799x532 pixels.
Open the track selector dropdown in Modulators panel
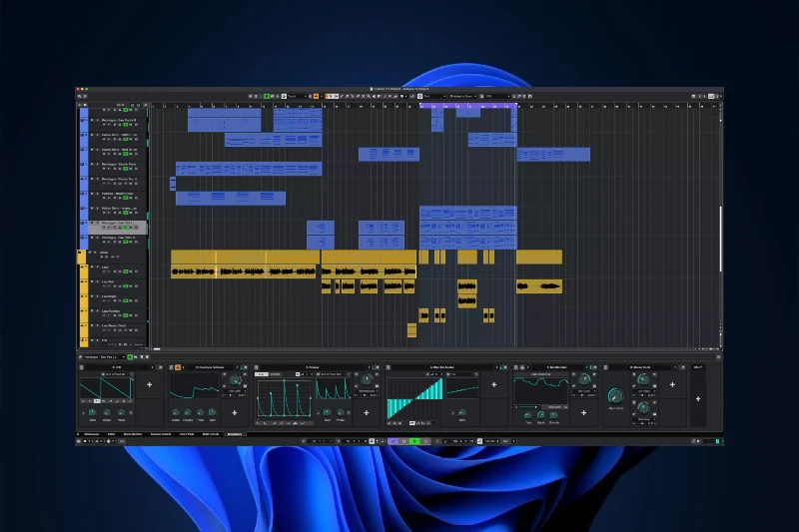coord(105,357)
